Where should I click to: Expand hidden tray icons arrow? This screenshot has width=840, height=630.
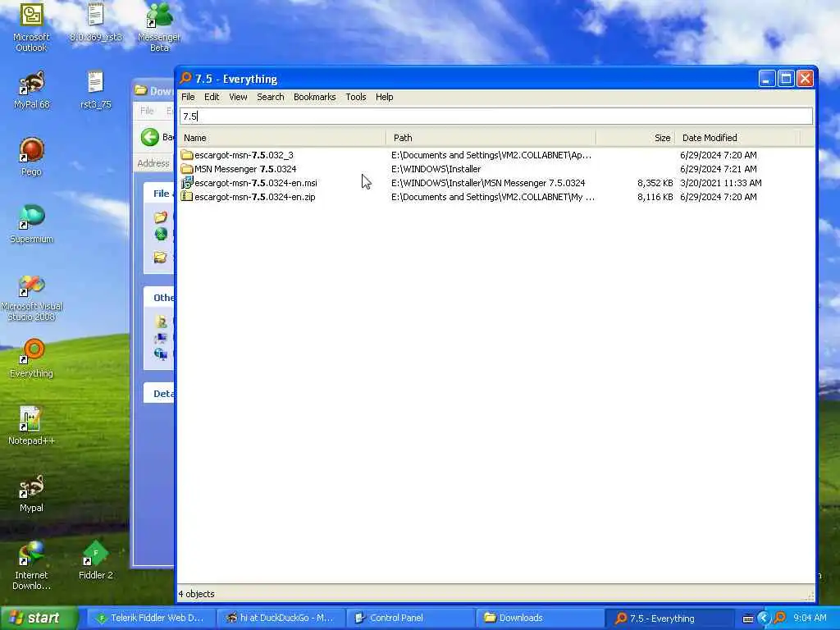764,619
